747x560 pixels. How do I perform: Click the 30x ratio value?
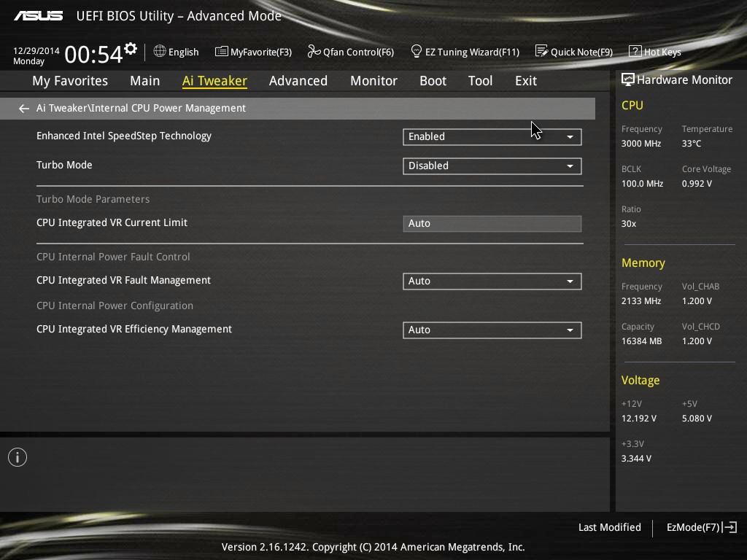pyautogui.click(x=628, y=223)
